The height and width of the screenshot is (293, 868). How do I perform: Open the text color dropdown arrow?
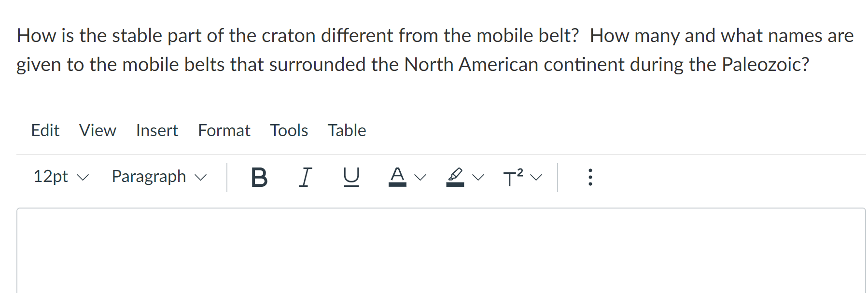420,178
